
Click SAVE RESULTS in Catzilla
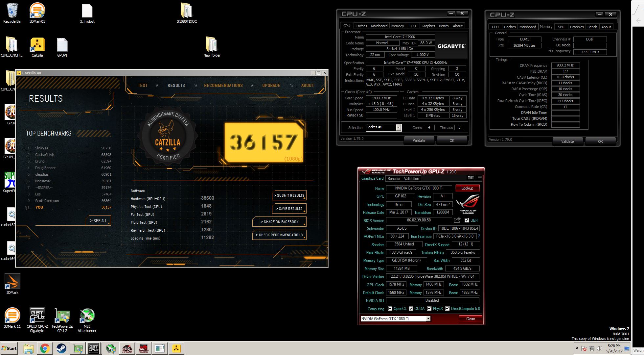289,209
